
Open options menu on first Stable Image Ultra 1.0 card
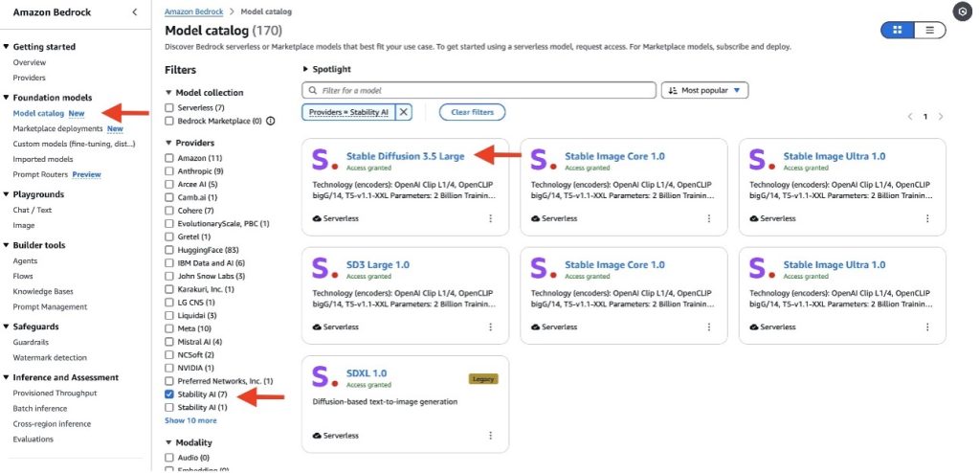[x=927, y=218]
